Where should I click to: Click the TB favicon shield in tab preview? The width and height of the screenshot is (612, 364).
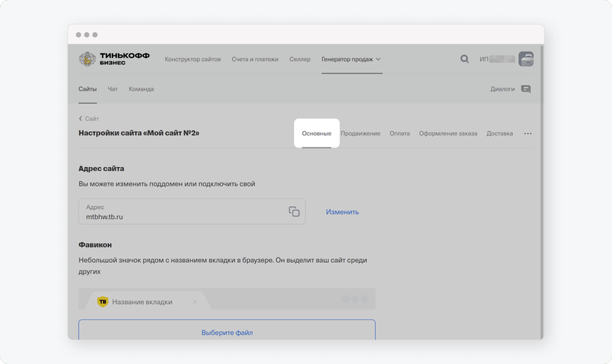(103, 302)
